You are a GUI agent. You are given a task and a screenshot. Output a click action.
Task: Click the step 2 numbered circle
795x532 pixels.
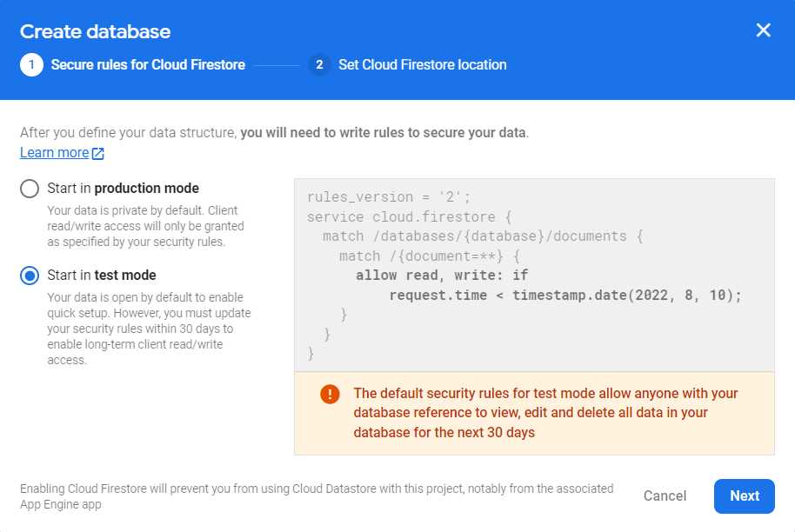tap(318, 64)
